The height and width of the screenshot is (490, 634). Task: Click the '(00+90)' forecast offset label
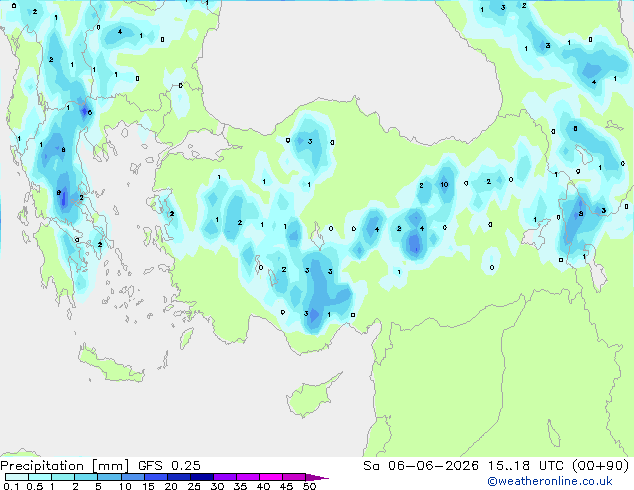tap(601, 466)
